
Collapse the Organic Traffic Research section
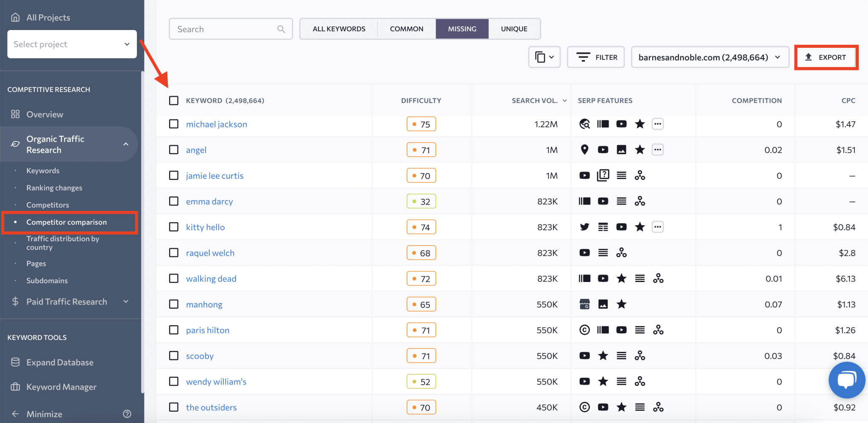click(x=126, y=144)
